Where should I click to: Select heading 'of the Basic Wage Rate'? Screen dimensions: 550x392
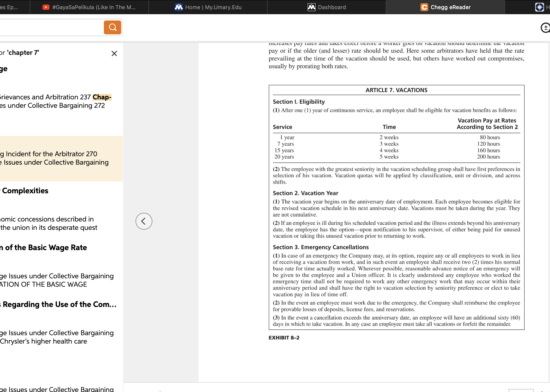[44, 248]
